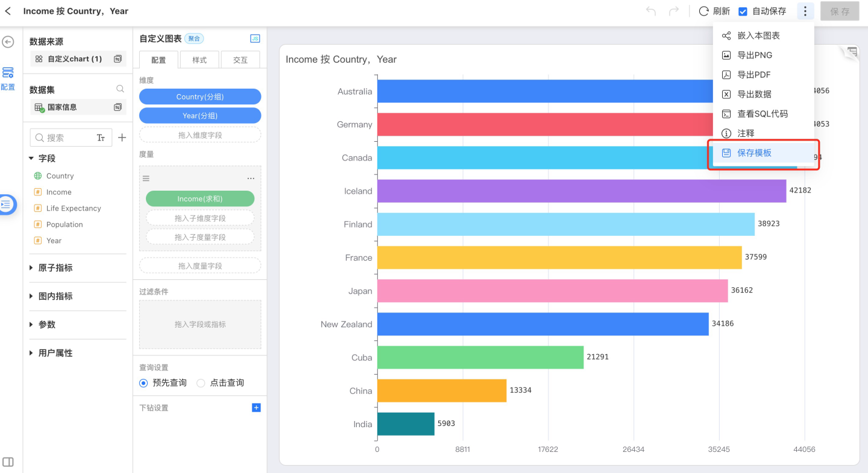868x473 pixels.
Task: Click the plus icon to add a field
Action: (122, 138)
